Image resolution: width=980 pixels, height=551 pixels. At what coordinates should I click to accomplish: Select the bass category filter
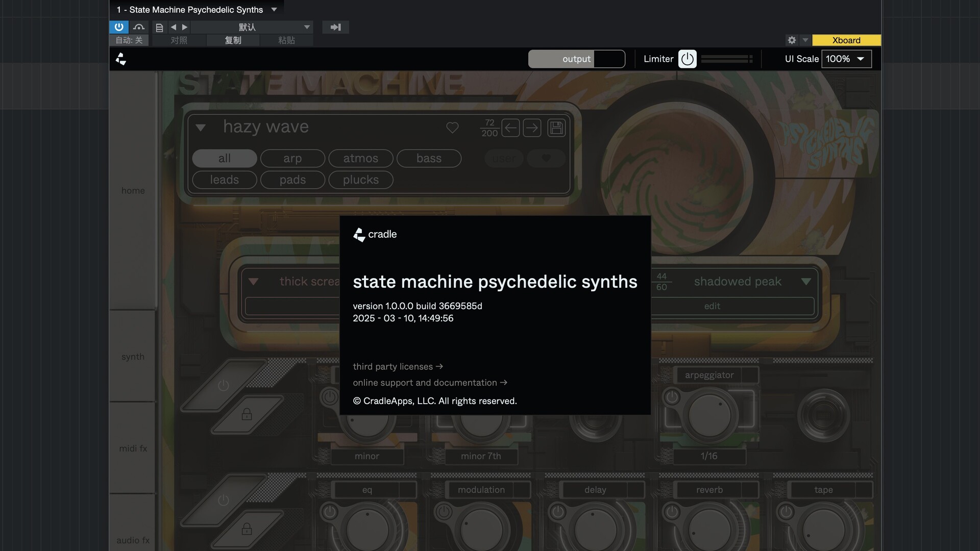pos(429,159)
